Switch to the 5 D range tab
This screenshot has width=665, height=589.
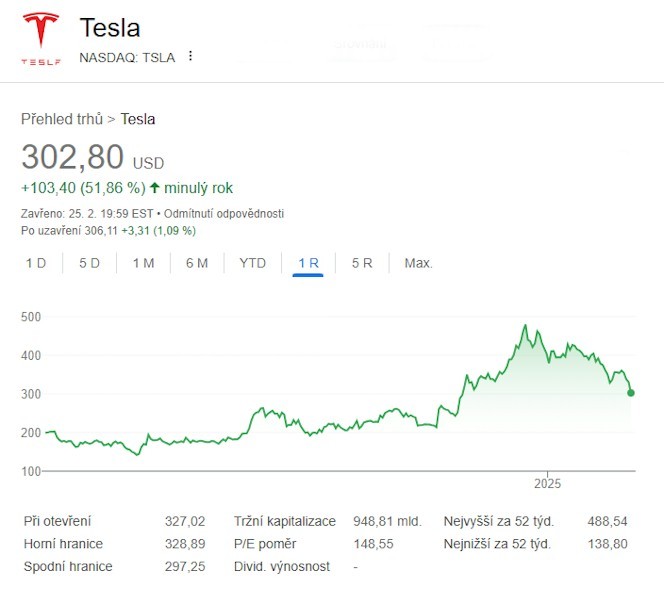90,263
